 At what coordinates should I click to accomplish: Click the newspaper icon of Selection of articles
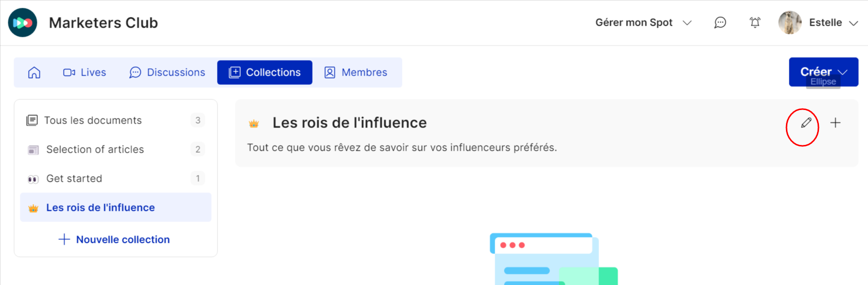tap(33, 150)
